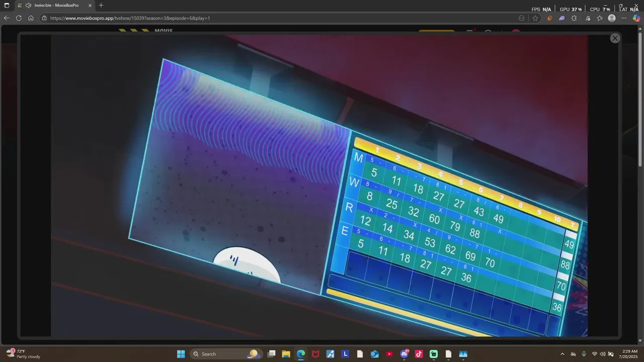The height and width of the screenshot is (362, 644).
Task: Open Windows Start menu
Action: pos(181,354)
